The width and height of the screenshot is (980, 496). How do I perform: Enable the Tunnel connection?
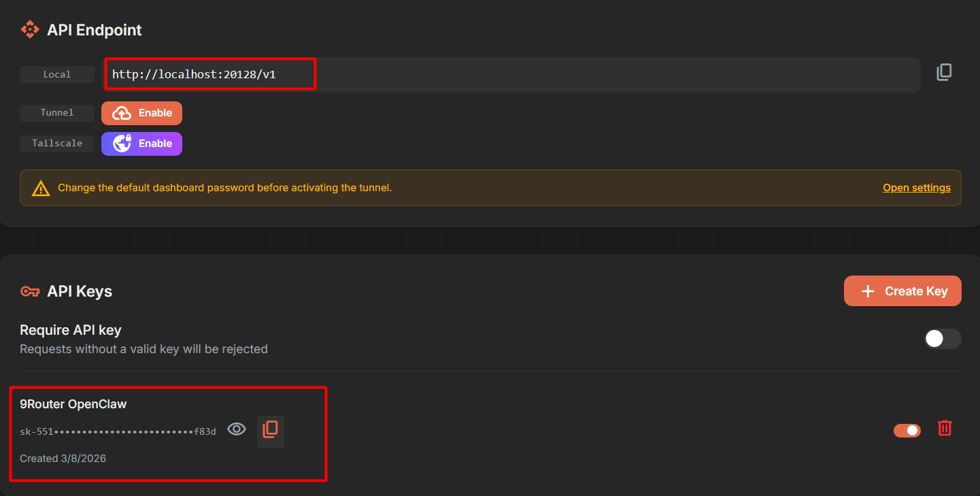[x=141, y=114]
